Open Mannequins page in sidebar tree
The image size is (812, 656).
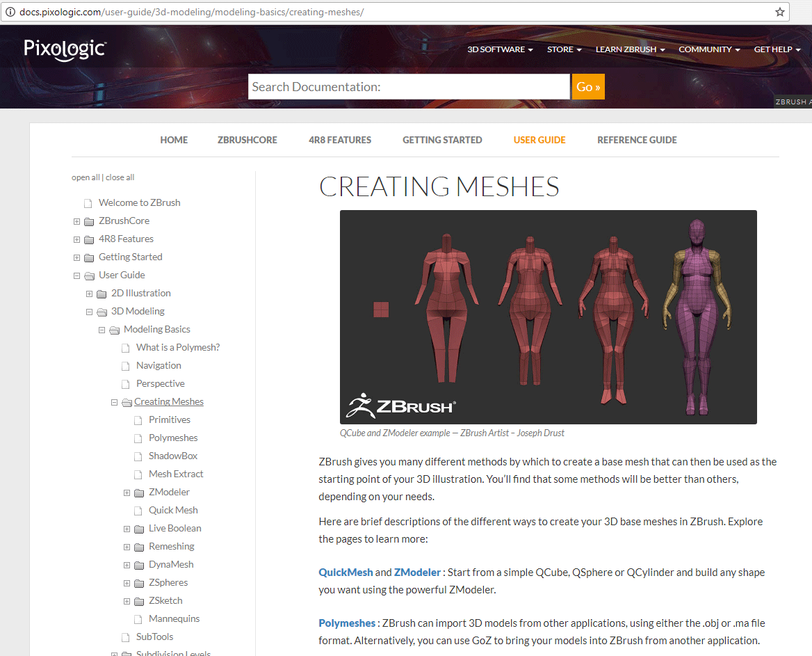coord(174,618)
